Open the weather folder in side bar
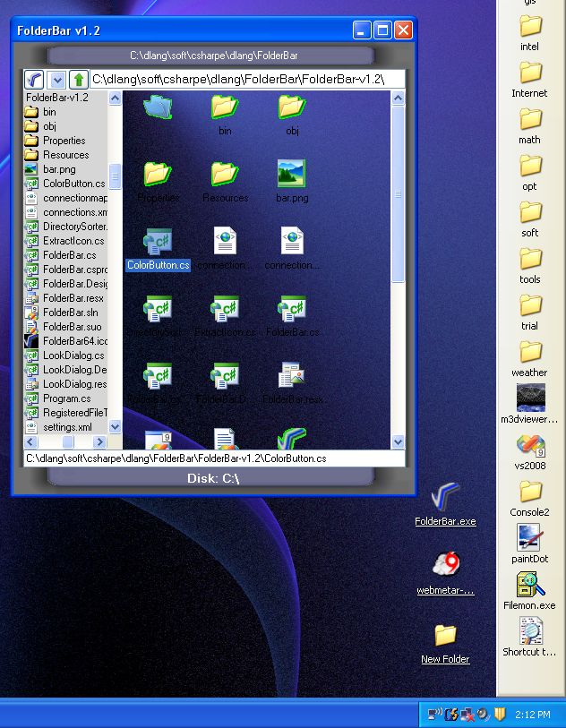566x728 pixels. tap(530, 358)
